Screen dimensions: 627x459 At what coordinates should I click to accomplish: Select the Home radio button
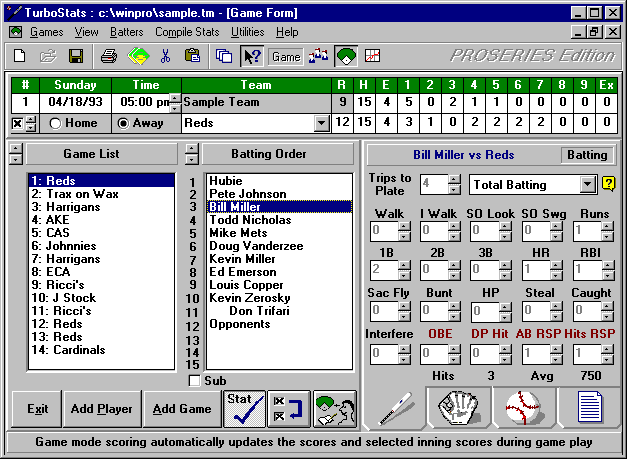[x=55, y=124]
